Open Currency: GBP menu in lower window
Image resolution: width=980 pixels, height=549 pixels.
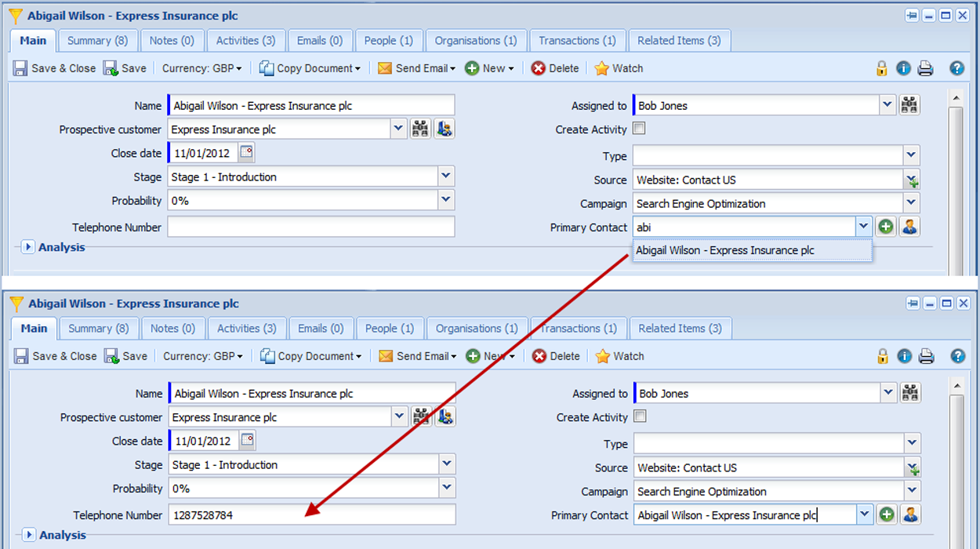203,356
